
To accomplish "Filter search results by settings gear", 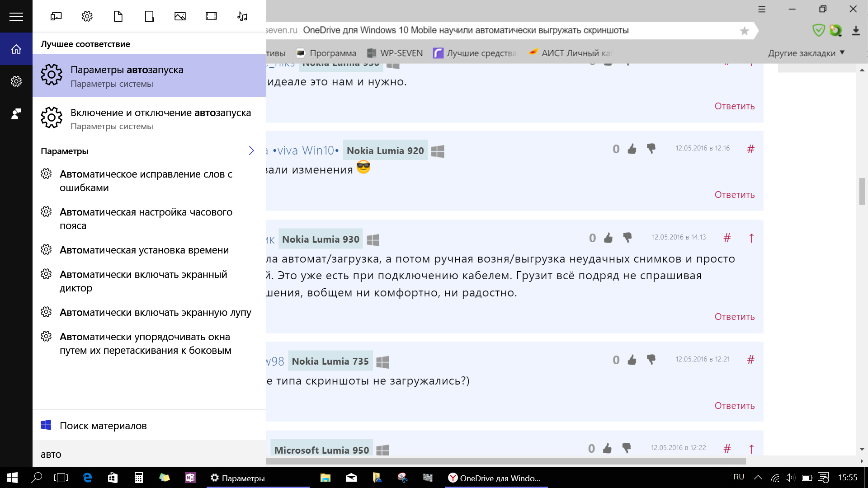I will 87,17.
